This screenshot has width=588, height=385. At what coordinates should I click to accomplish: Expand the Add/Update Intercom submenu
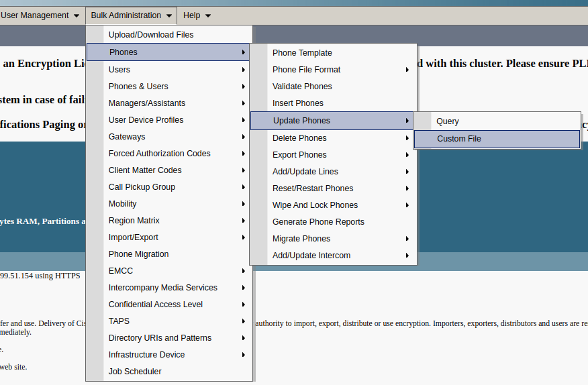coord(311,256)
